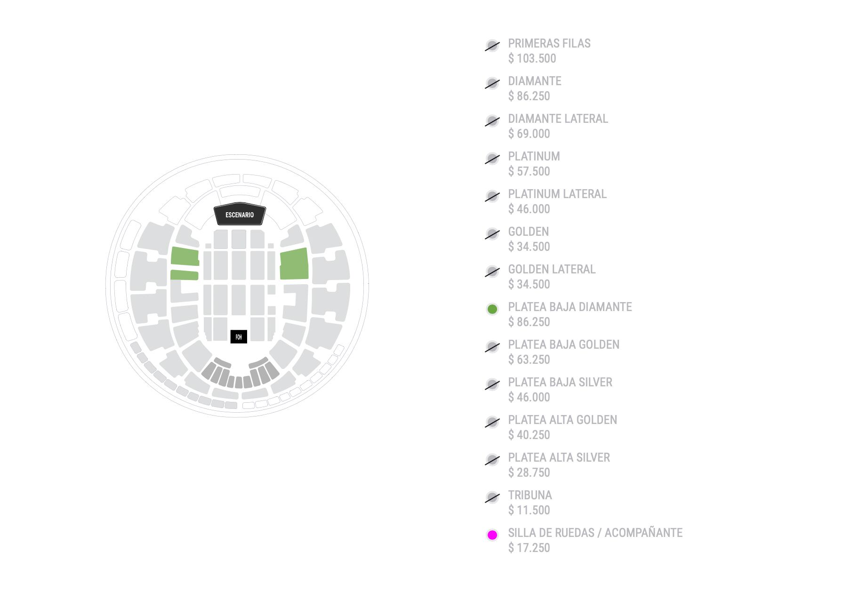This screenshot has height=592, width=868.
Task: Click the magenta Silla de Ruedas color dot
Action: point(492,535)
